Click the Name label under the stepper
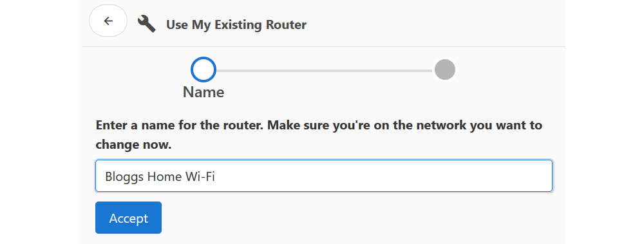The height and width of the screenshot is (244, 644). tap(204, 92)
